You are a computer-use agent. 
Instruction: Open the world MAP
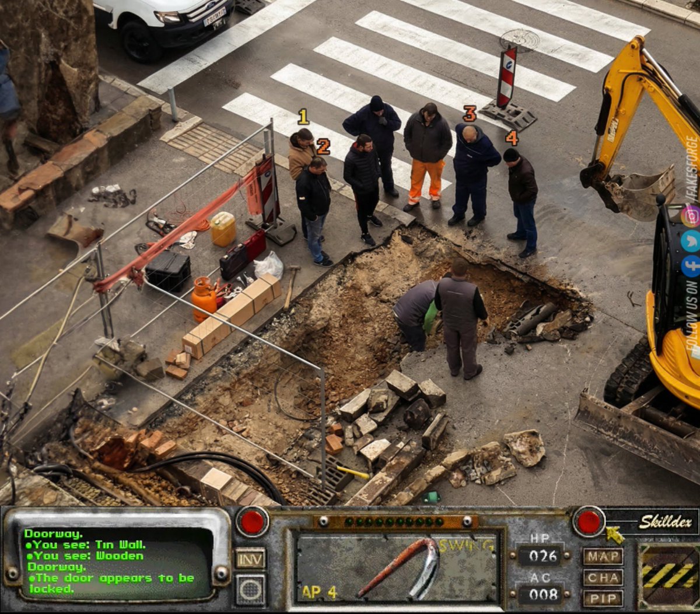(603, 556)
